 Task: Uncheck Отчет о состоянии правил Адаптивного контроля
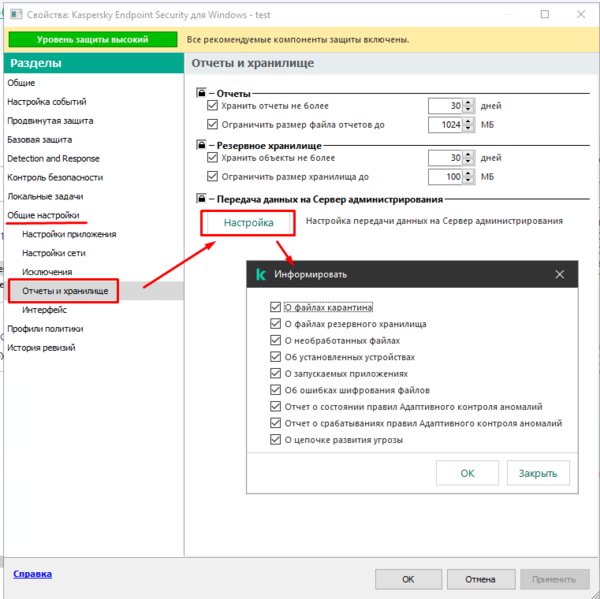pyautogui.click(x=275, y=406)
